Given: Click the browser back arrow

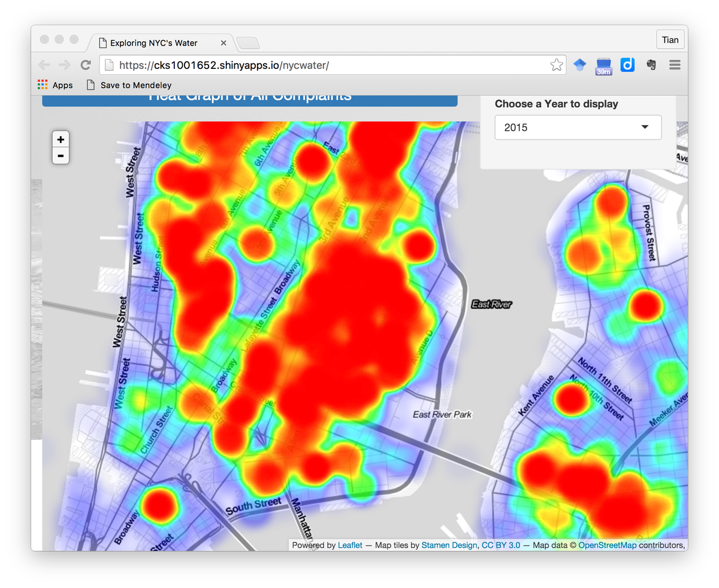Looking at the screenshot, I should pos(44,65).
